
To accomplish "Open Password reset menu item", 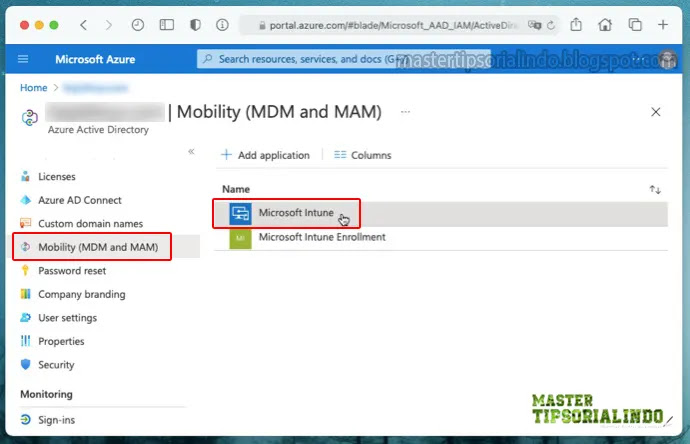I will pos(72,271).
